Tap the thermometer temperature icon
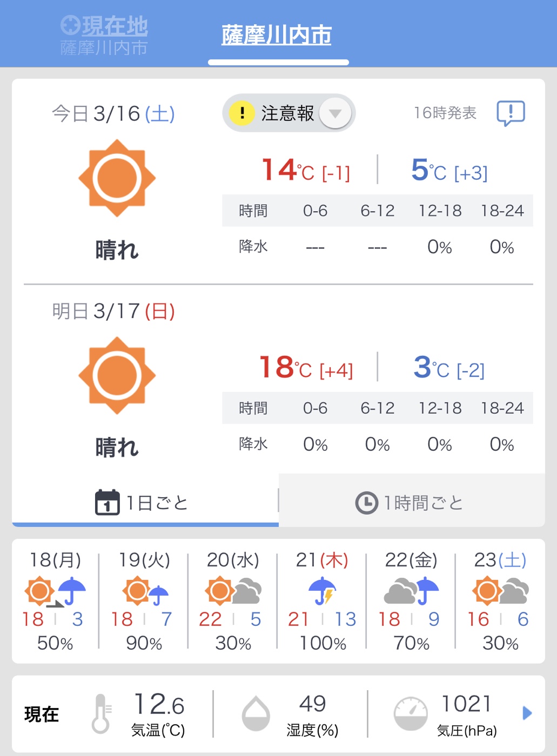The width and height of the screenshot is (557, 756). pos(101,713)
